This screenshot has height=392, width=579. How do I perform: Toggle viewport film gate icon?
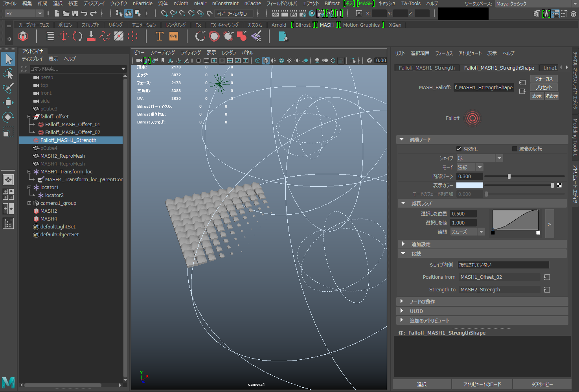tap(206, 61)
